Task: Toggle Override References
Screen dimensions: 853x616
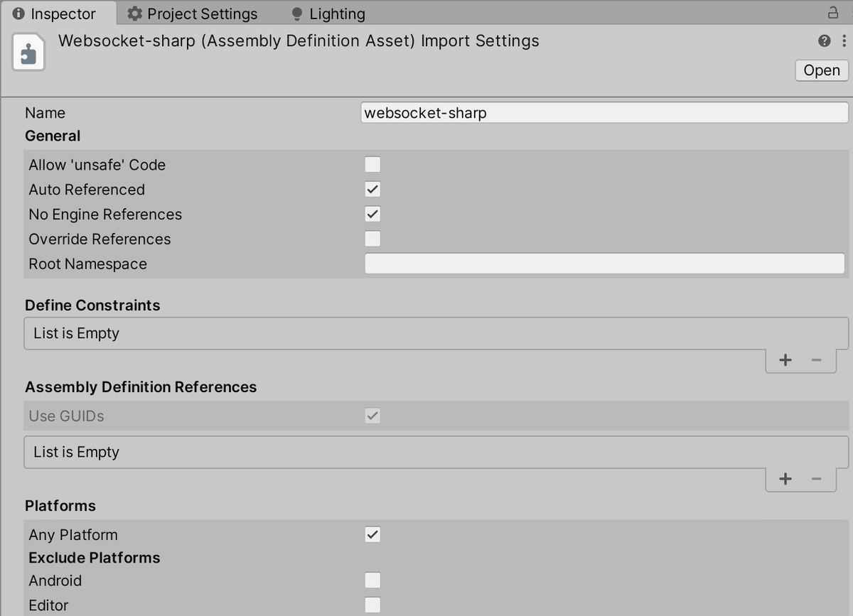Action: tap(372, 239)
